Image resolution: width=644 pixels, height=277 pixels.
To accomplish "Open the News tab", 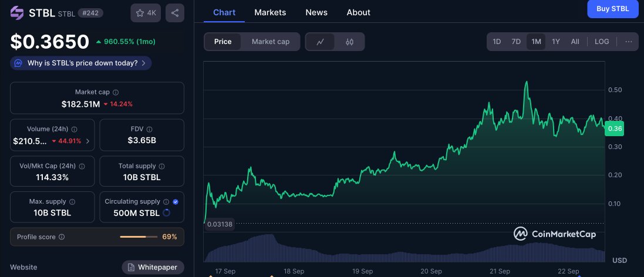I will pos(316,12).
